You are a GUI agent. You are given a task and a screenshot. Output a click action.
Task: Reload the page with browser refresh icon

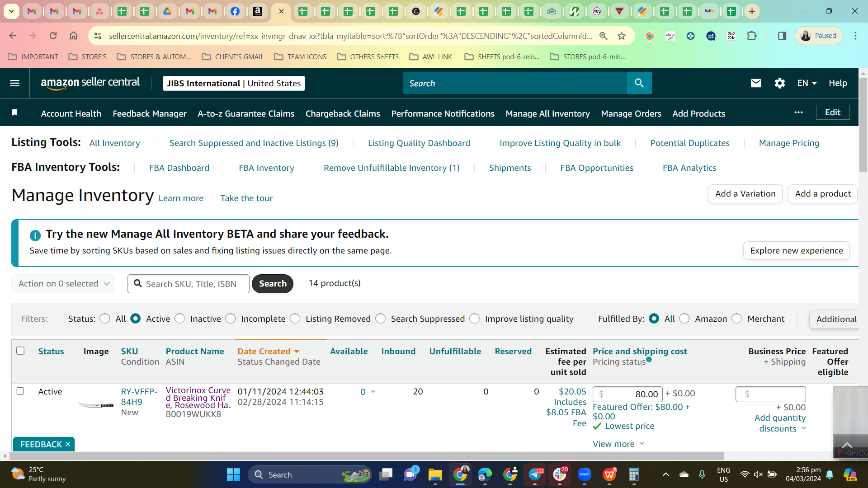(53, 36)
